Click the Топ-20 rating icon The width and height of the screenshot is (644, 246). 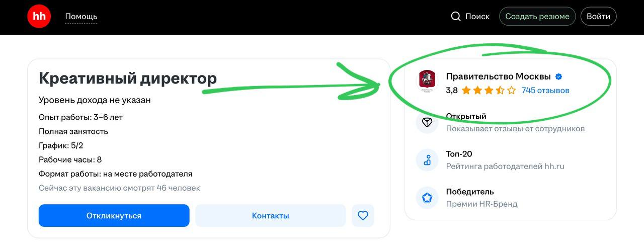point(427,160)
